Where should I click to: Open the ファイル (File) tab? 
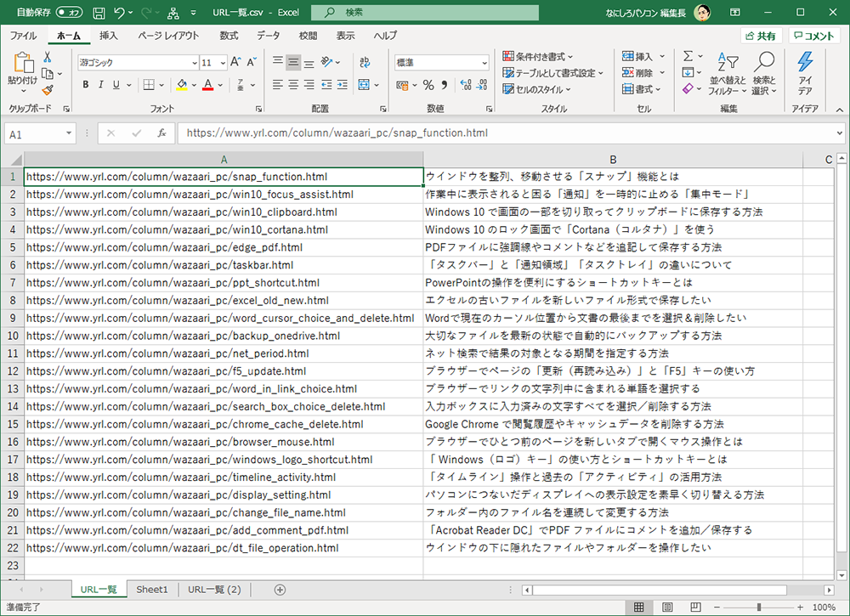[x=23, y=36]
